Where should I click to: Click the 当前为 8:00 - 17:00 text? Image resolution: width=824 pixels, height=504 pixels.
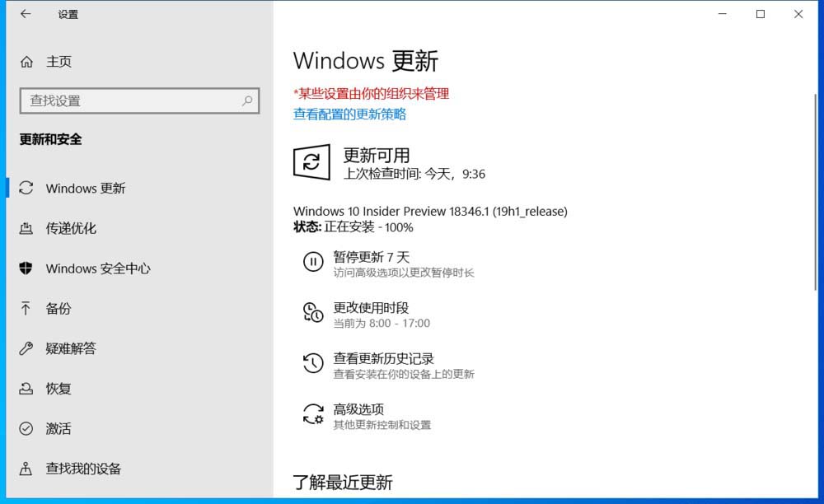coord(382,323)
